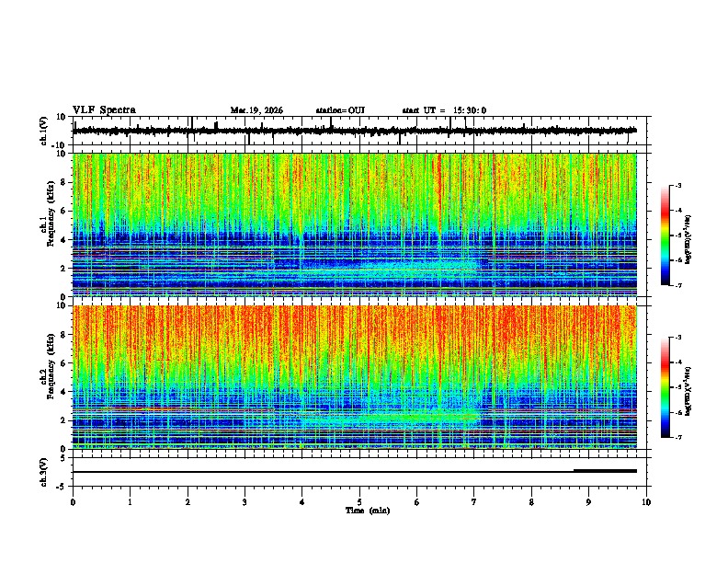Click the time tick label '8'
The width and height of the screenshot is (728, 563).
point(531,502)
